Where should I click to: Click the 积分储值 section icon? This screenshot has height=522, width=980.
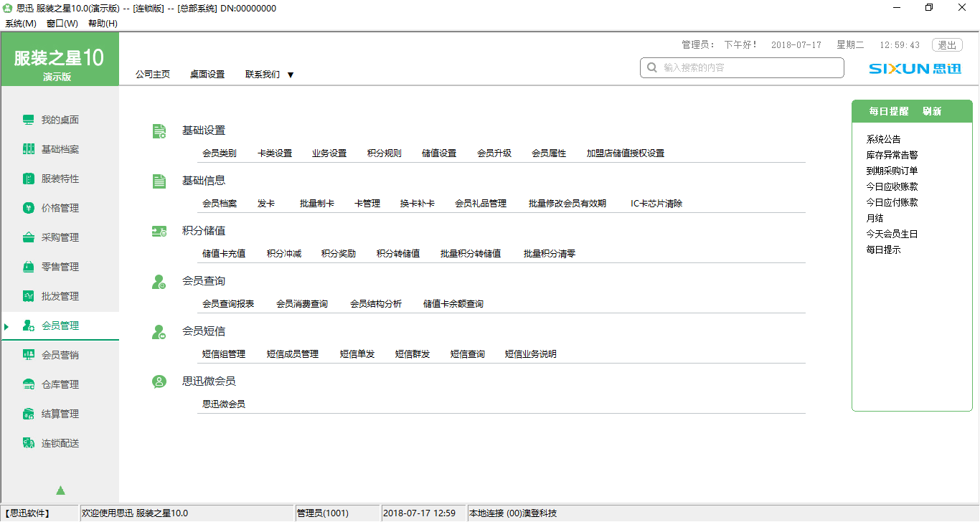point(159,231)
